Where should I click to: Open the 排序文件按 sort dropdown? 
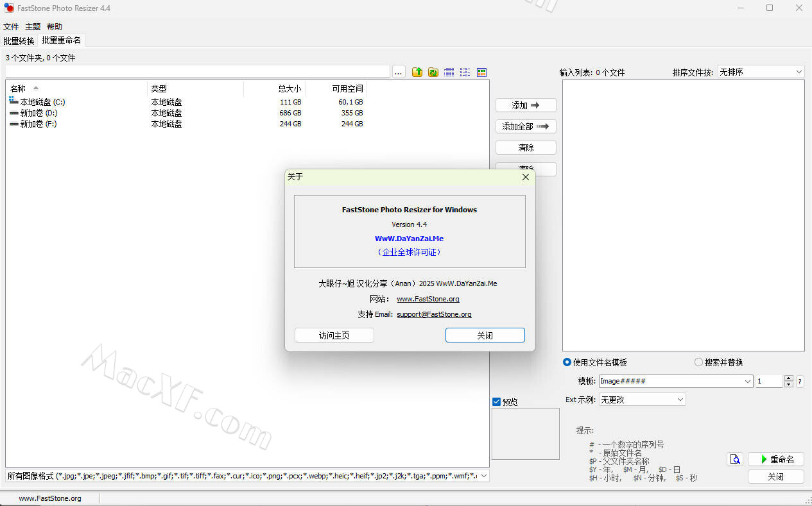click(761, 72)
